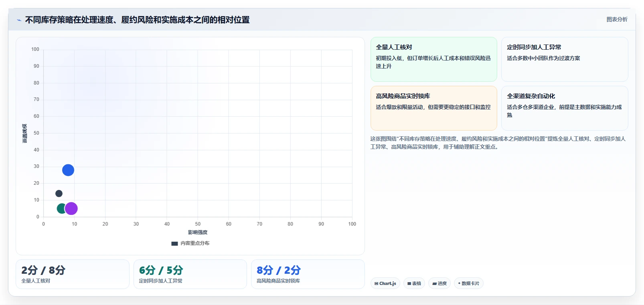Screen dimensions: 644x305
Task: Open the 高风险商品实时锁库 card
Action: pyautogui.click(x=433, y=108)
